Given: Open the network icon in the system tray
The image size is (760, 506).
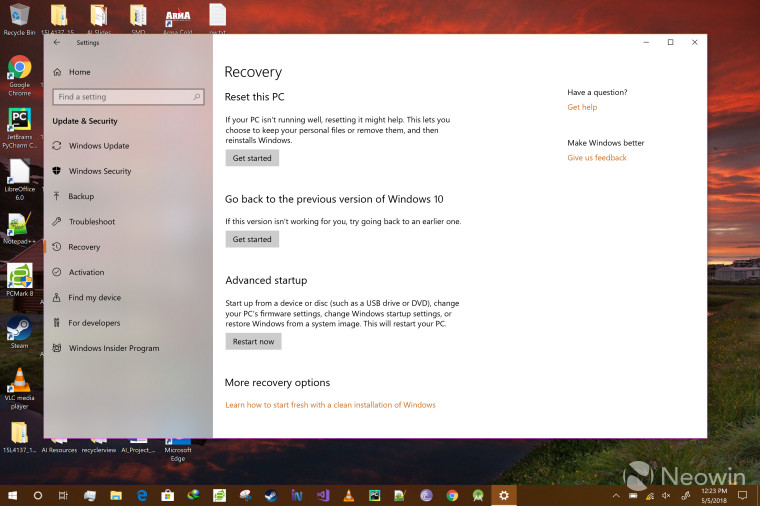Looking at the screenshot, I should tap(650, 495).
